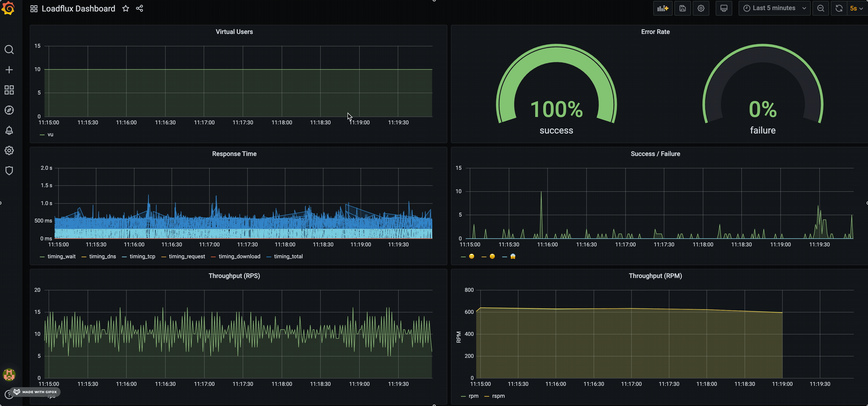
Task: Click the plus Create icon in the sidebar
Action: tap(9, 70)
